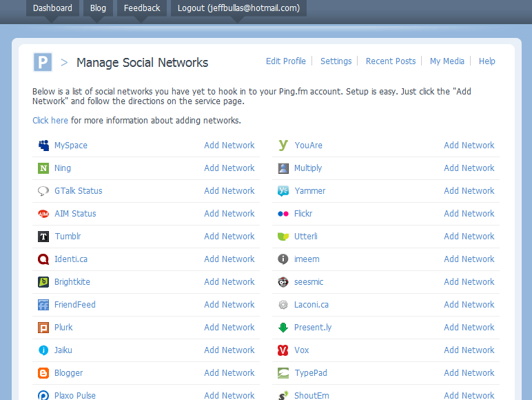Open the Present.ly name link
The image size is (532, 400).
tap(313, 328)
